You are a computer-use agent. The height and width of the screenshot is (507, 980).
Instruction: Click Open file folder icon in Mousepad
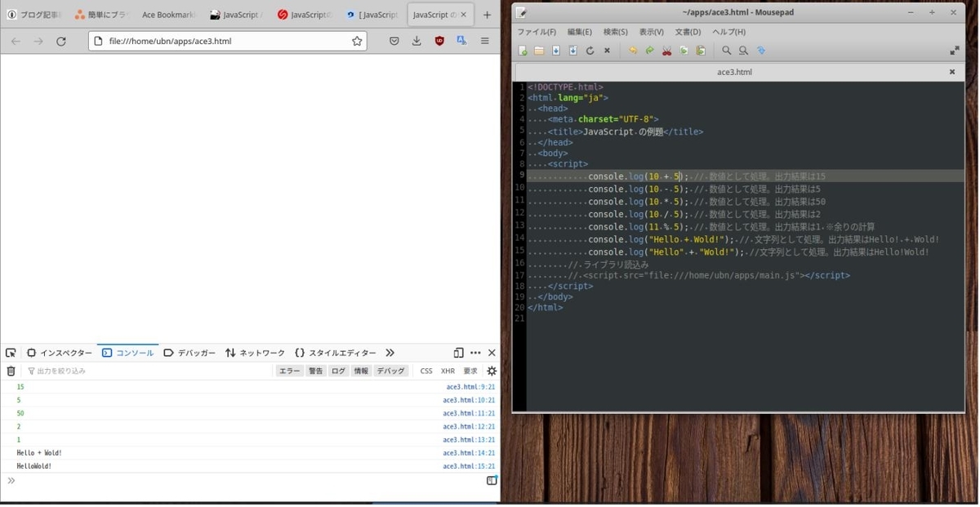tap(539, 51)
